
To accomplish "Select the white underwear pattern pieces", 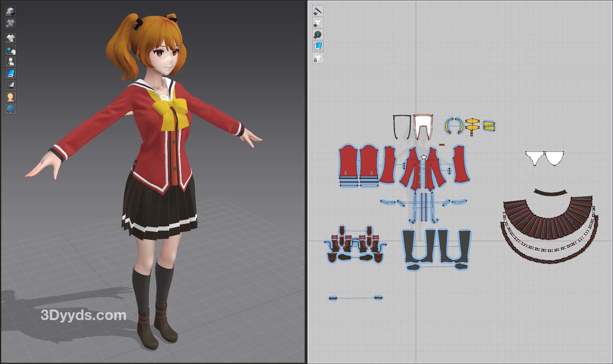I will (544, 158).
